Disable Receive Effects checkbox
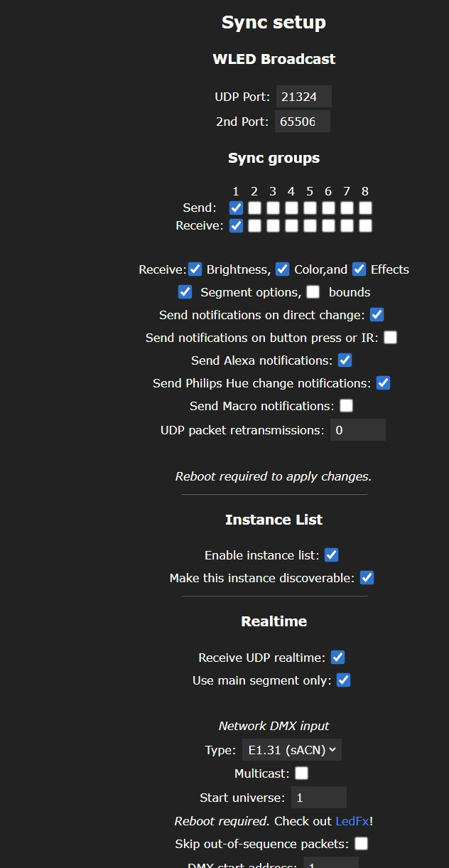Screen dimensions: 449x868 359,269
